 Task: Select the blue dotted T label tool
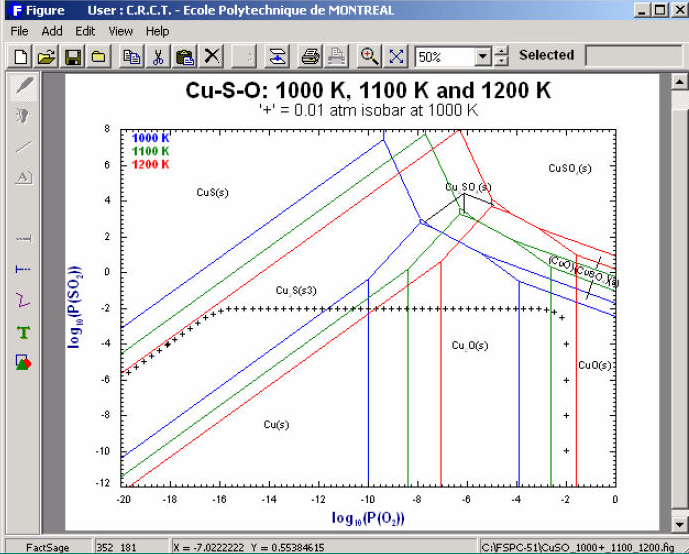click(24, 269)
